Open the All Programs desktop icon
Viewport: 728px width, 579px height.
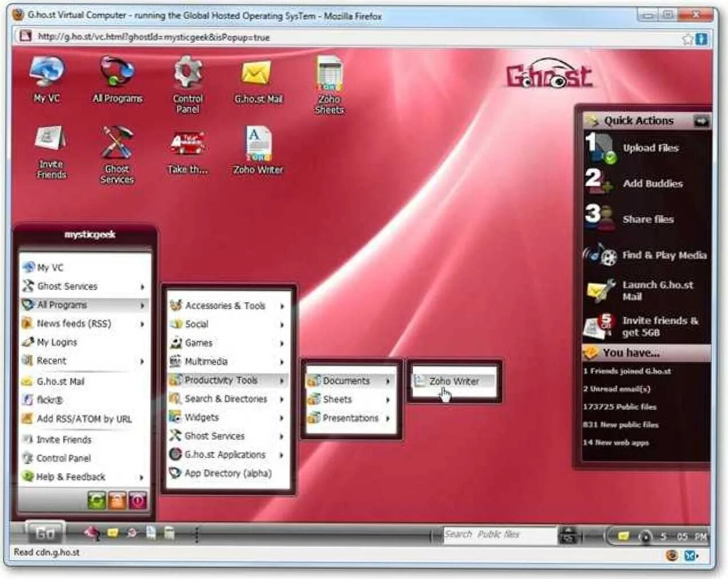click(117, 79)
